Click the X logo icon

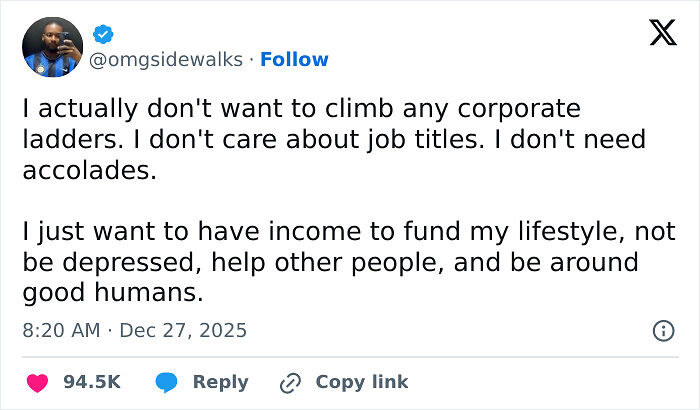click(x=656, y=34)
